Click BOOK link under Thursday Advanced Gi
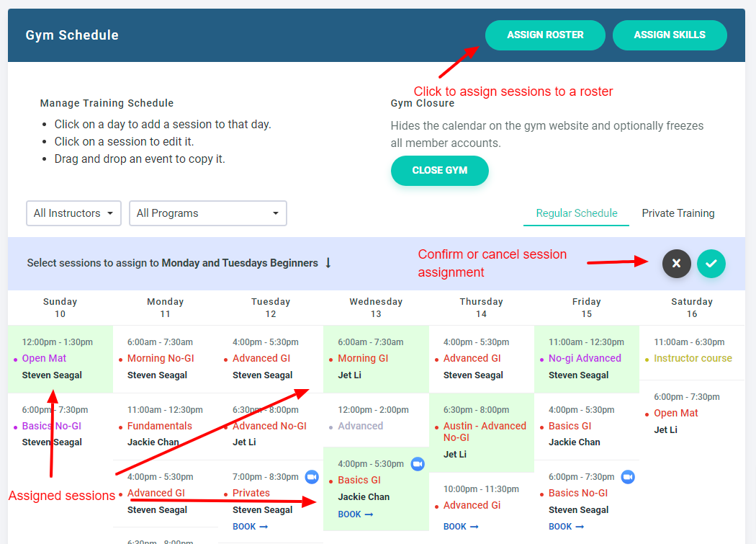 (x=461, y=527)
